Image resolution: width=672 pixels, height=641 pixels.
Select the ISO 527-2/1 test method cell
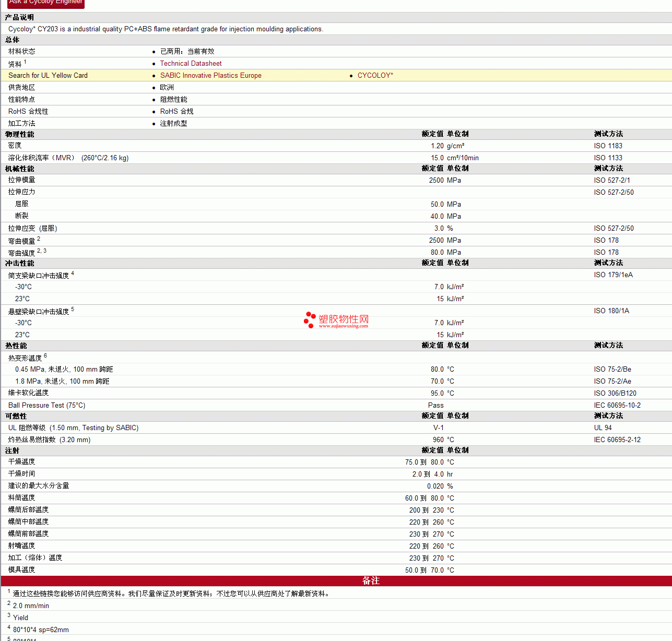pyautogui.click(x=612, y=180)
